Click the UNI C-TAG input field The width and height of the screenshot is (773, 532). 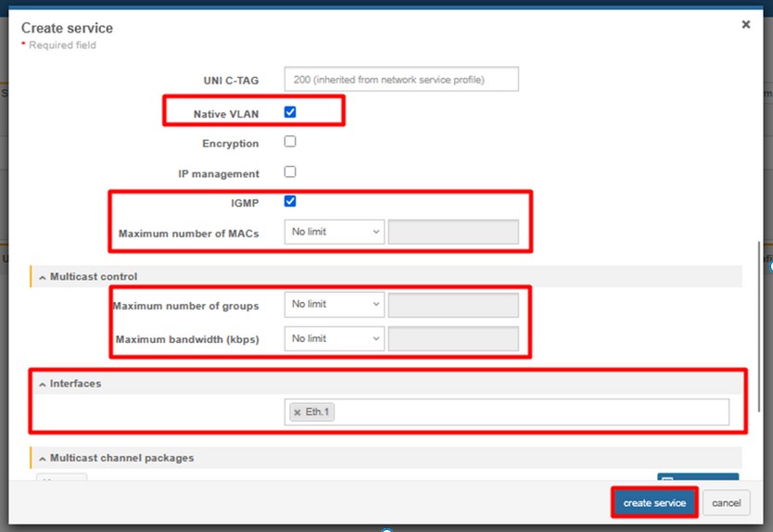pyautogui.click(x=401, y=80)
